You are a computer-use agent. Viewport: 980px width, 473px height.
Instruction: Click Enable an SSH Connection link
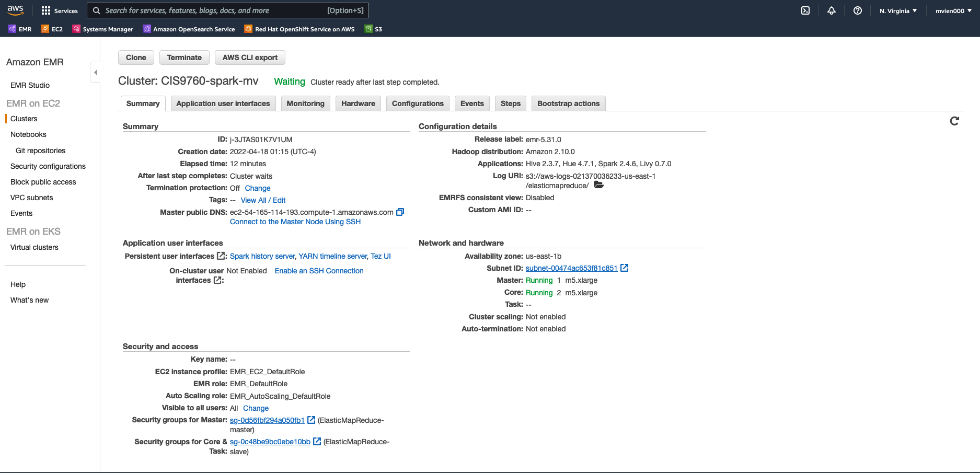(319, 271)
